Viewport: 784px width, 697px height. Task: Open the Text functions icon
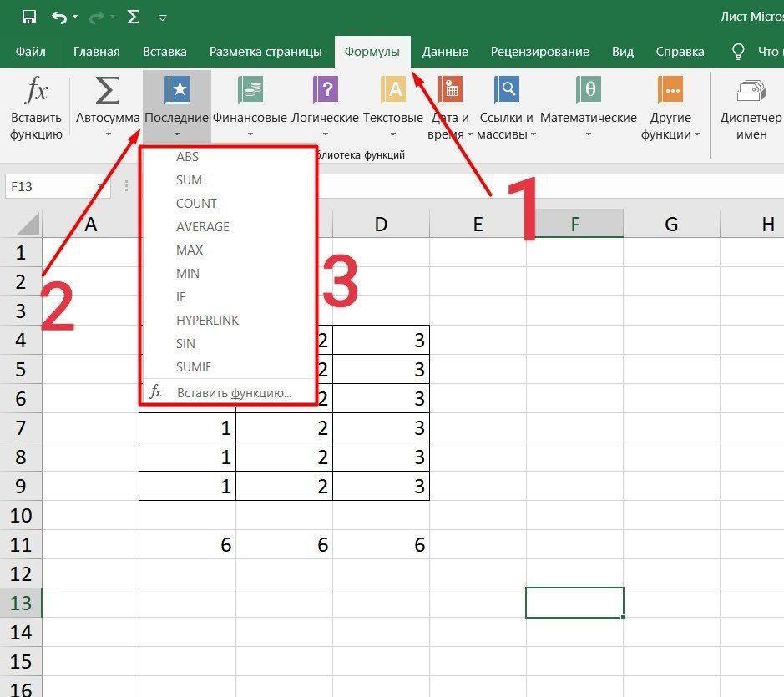392,90
